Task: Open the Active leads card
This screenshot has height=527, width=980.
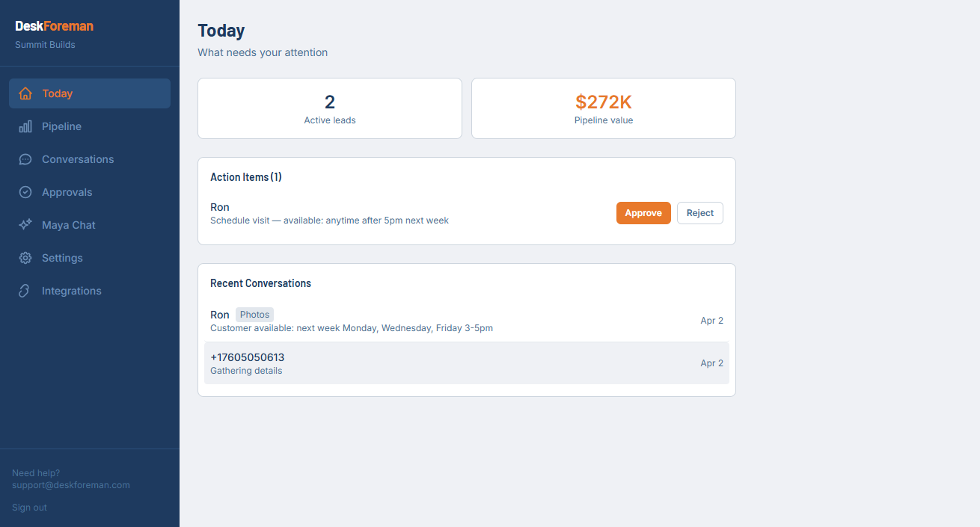Action: click(x=330, y=108)
